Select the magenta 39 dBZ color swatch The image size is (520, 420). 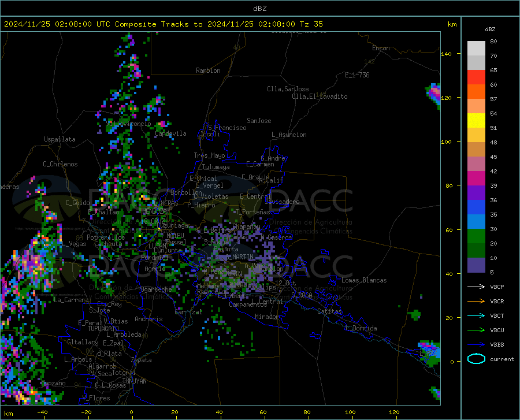coord(476,179)
